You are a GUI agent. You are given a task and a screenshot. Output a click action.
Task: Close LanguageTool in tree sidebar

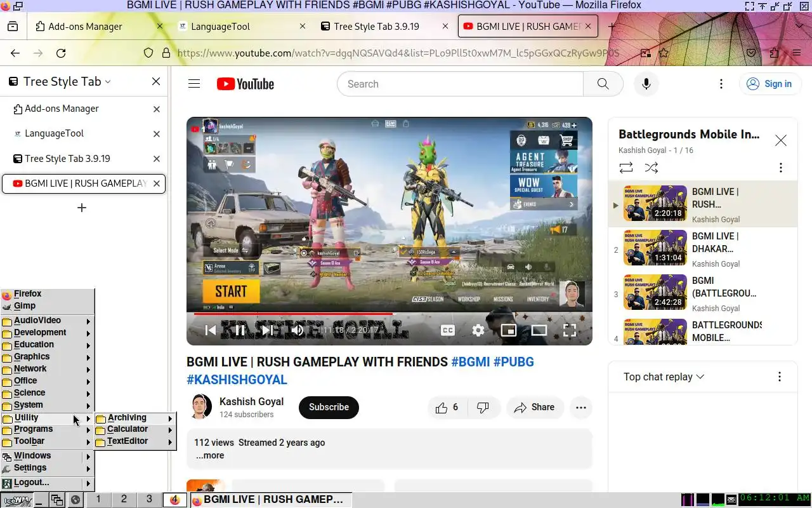coord(157,134)
